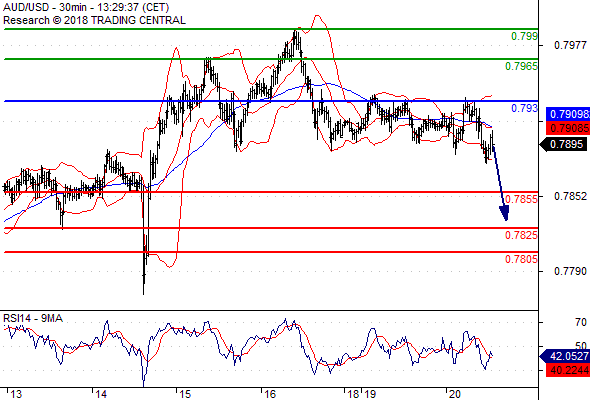The width and height of the screenshot is (590, 400).
Task: Click the AUD/USD 30min chart title
Action: [86, 7]
